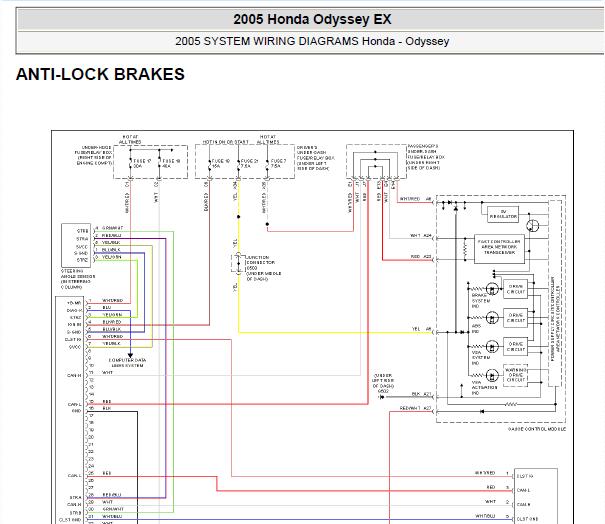Click the "5V REGULATOR" box
The width and height of the screenshot is (605, 524).
(x=503, y=214)
